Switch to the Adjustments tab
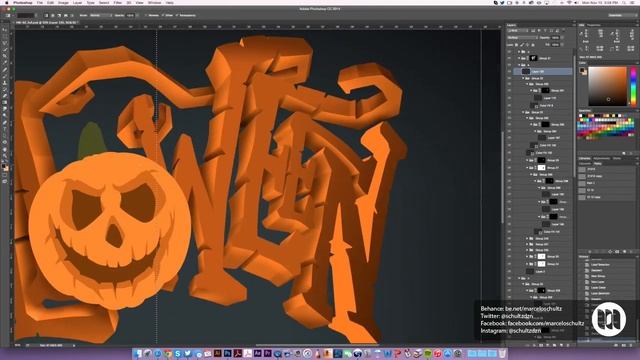 click(x=601, y=158)
